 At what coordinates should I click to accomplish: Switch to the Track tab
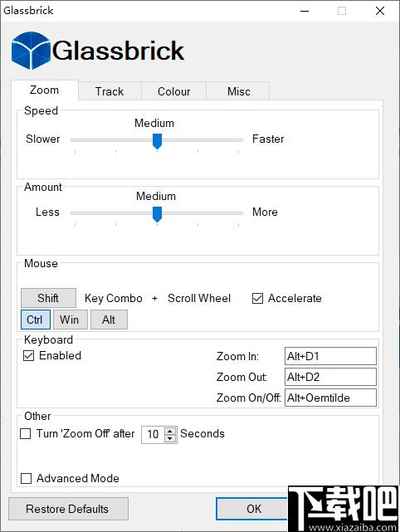110,91
